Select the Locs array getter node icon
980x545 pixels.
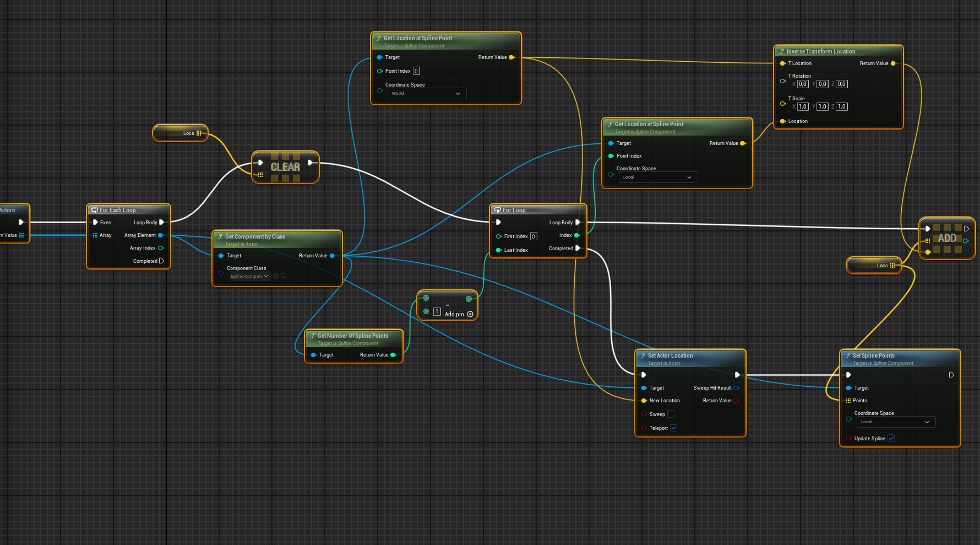click(199, 133)
